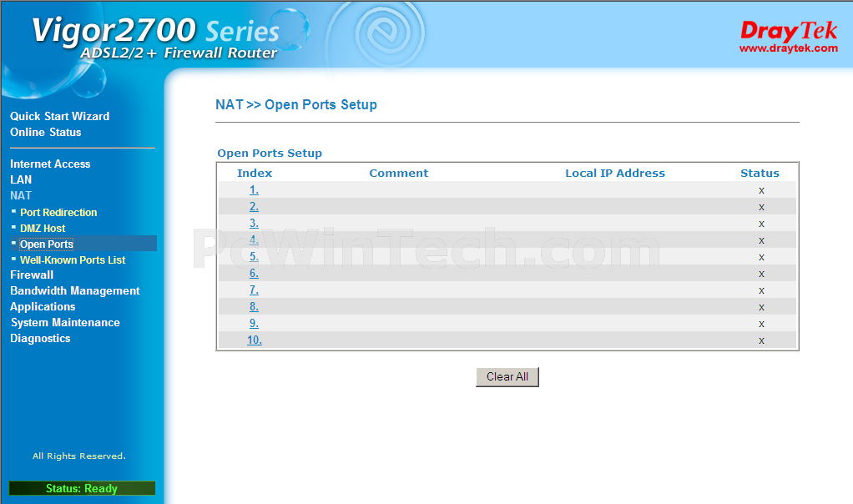Open the Applications menu
This screenshot has height=504, width=853.
pyautogui.click(x=43, y=306)
